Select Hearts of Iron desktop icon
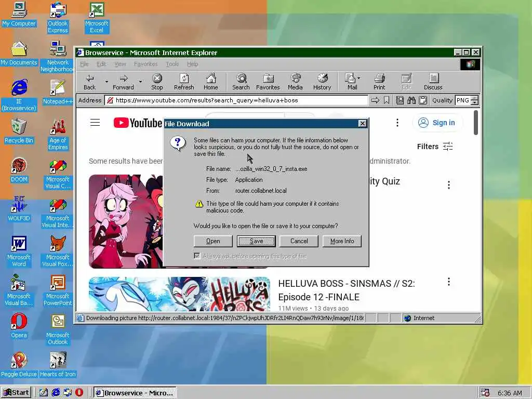The width and height of the screenshot is (532, 399). tap(58, 365)
